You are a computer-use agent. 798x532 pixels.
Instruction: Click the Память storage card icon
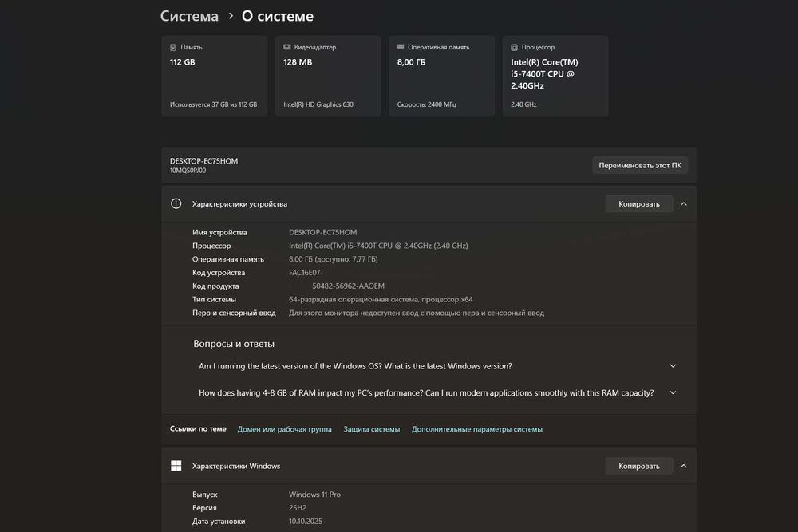coord(173,47)
